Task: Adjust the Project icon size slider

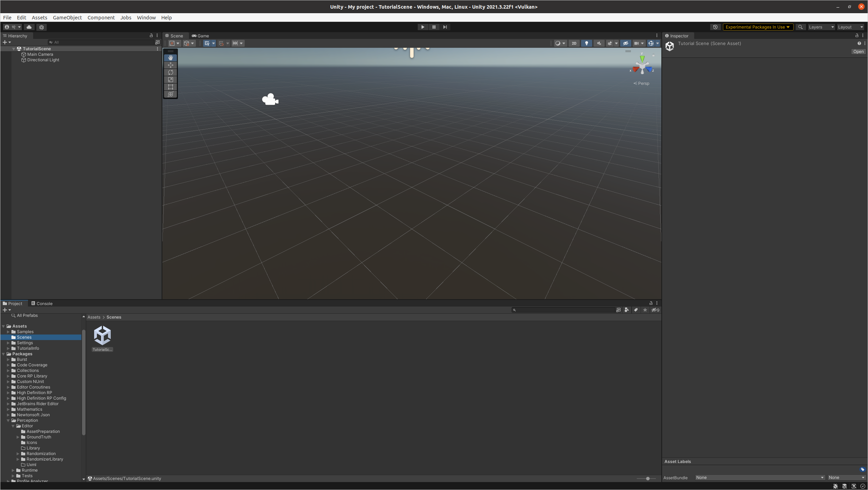Action: pos(648,479)
